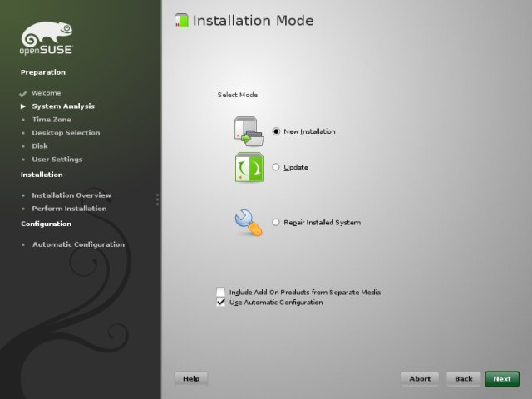Click the Preparation section heading
The image size is (532, 399).
[x=43, y=72]
